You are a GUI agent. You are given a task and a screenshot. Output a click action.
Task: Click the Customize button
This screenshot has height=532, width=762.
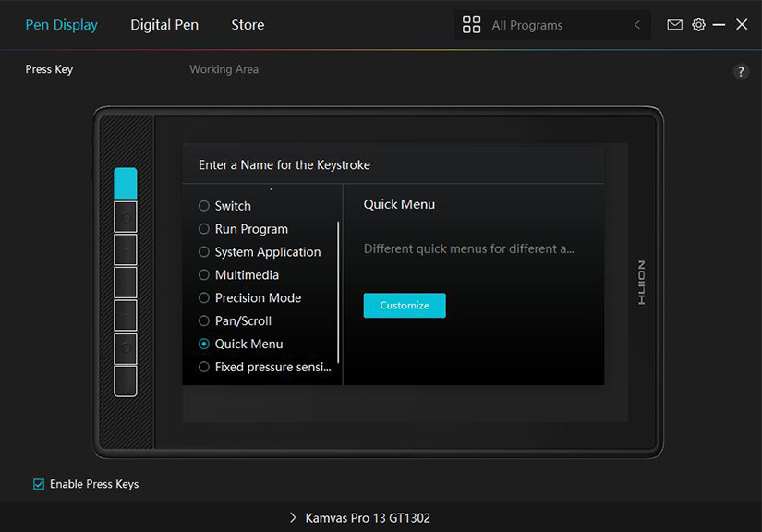[405, 306]
